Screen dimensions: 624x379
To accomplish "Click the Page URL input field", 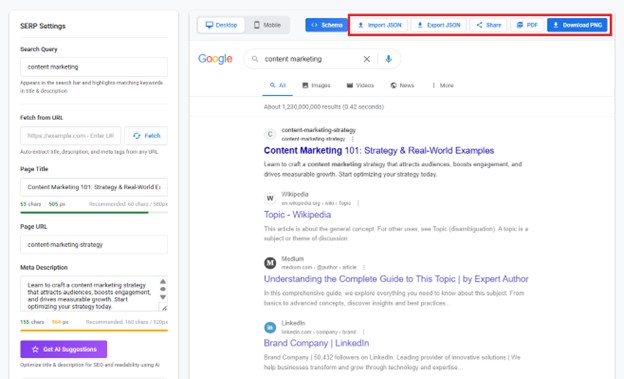I will [94, 244].
